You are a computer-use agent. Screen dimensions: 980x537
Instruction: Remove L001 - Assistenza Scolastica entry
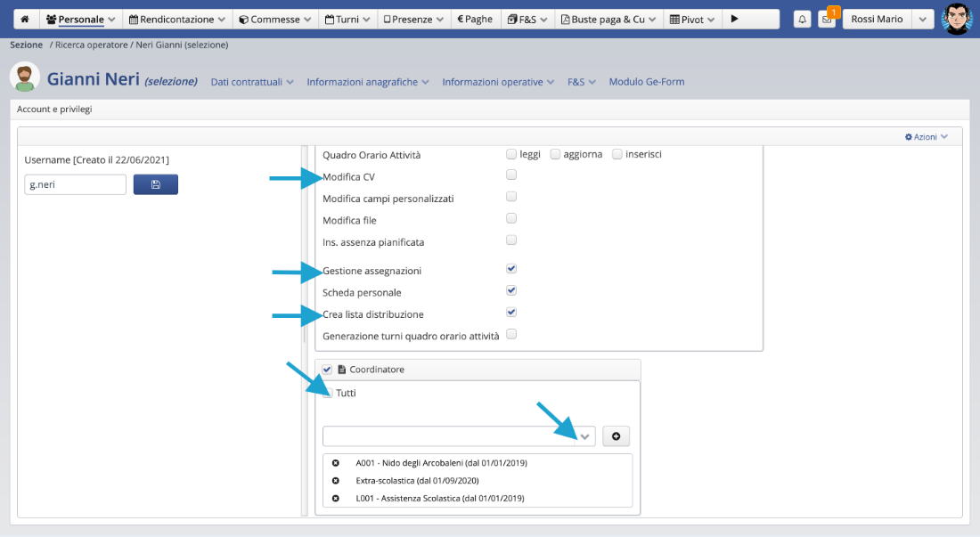[x=336, y=498]
